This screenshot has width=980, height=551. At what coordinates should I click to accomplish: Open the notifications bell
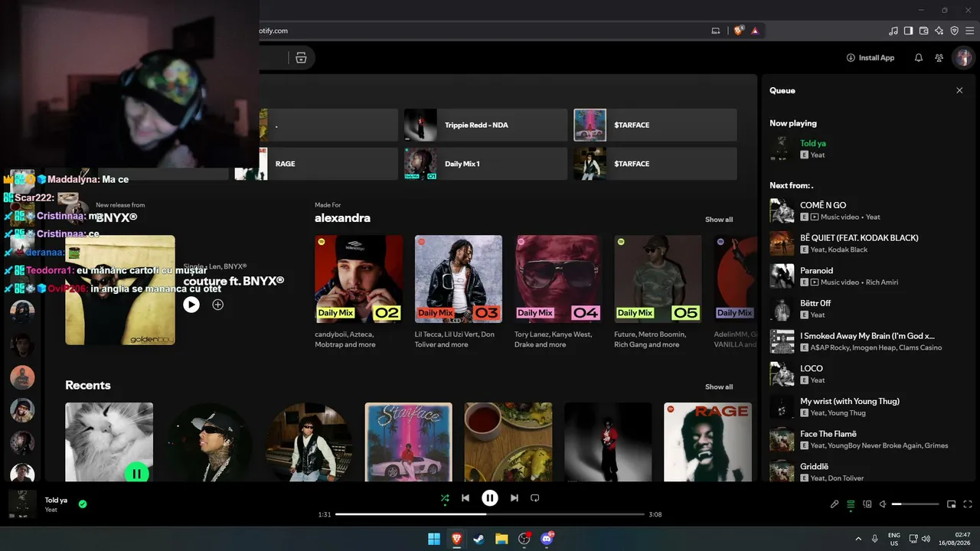coord(919,58)
